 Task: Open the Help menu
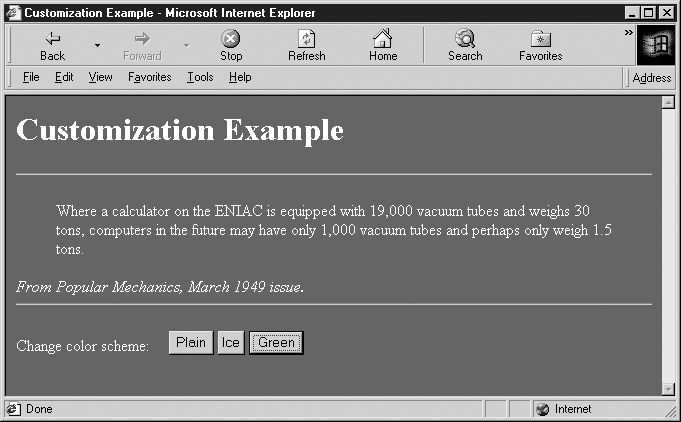240,77
